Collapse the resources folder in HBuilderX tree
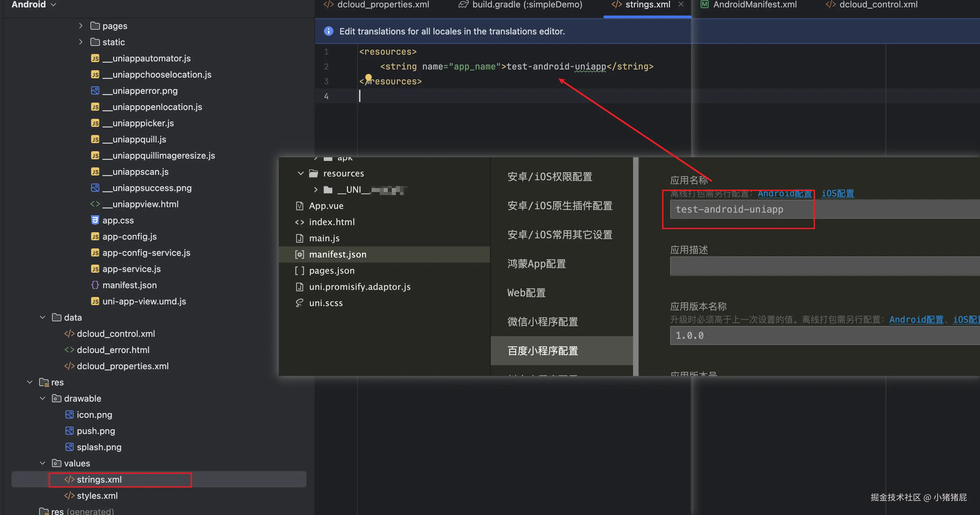This screenshot has height=515, width=980. pos(301,173)
